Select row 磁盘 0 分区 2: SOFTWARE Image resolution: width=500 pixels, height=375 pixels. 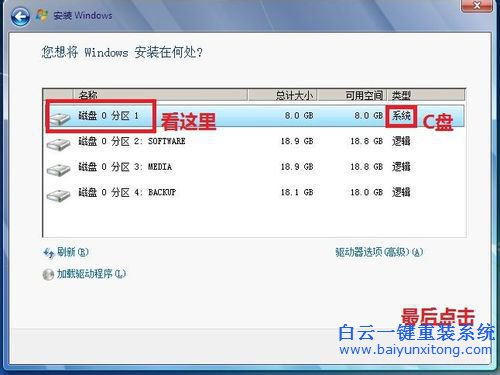[x=255, y=141]
